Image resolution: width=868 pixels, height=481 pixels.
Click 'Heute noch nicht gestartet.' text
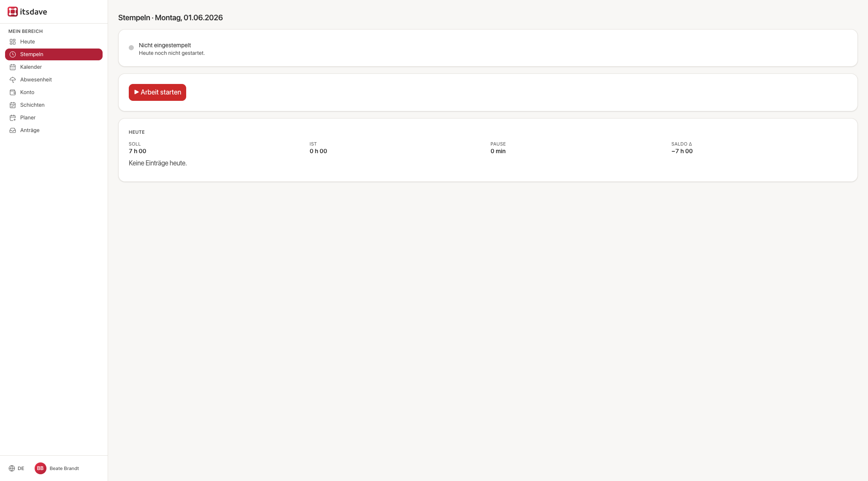pyautogui.click(x=172, y=53)
